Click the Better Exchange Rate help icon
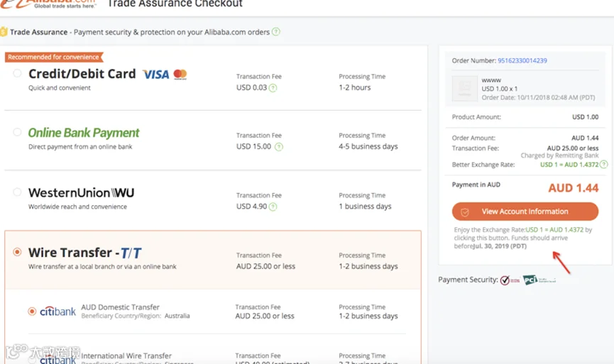 click(604, 165)
